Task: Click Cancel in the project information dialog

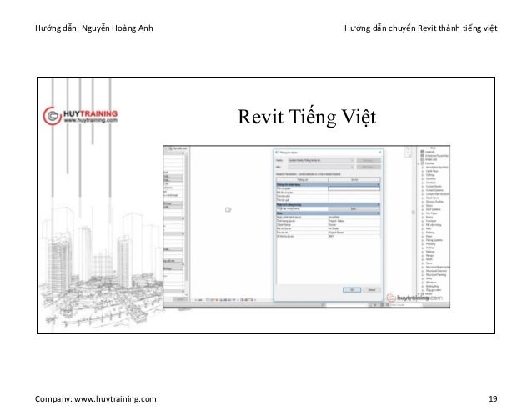Action: click(x=372, y=290)
